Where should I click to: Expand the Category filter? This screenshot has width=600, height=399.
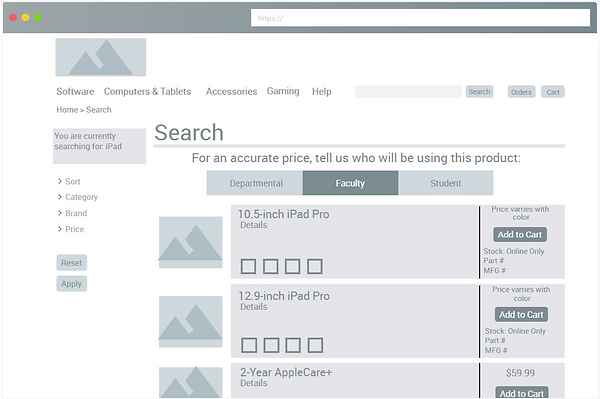(x=78, y=197)
